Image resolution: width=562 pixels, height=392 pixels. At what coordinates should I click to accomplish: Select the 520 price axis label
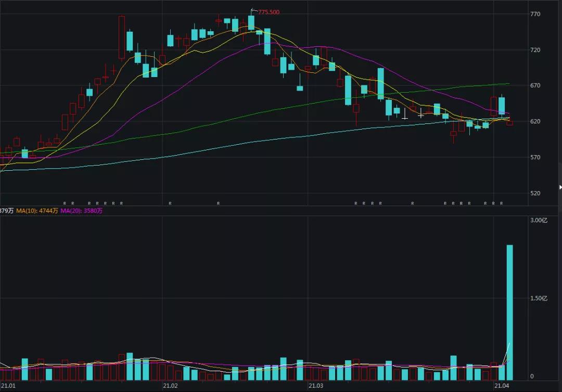(535, 193)
